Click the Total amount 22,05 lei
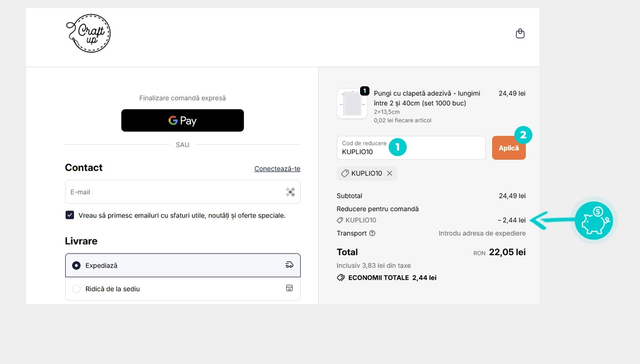 pyautogui.click(x=507, y=252)
